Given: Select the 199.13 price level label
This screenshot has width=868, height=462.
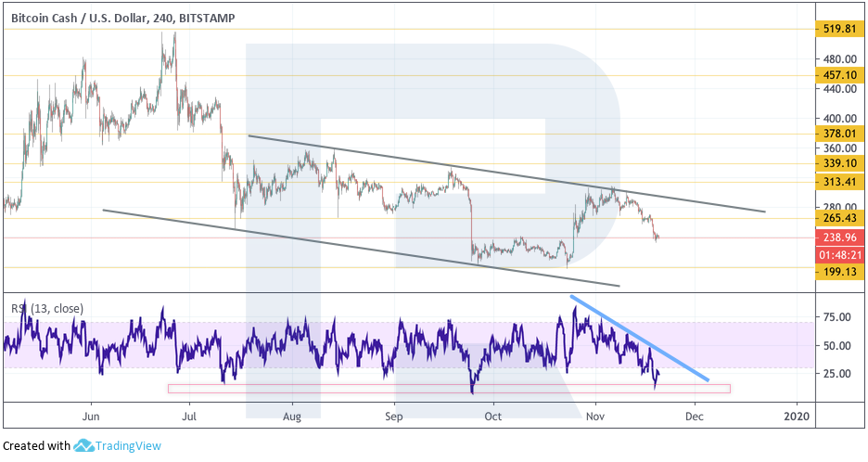Looking at the screenshot, I should tap(839, 272).
